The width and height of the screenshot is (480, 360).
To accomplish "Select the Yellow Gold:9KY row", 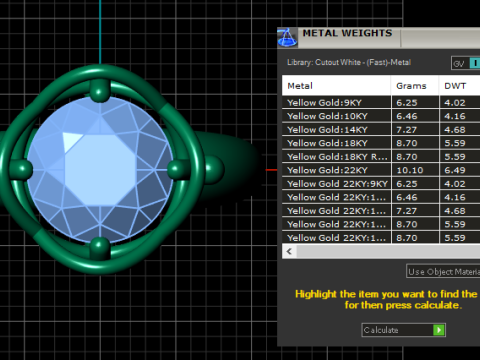I will [381, 103].
